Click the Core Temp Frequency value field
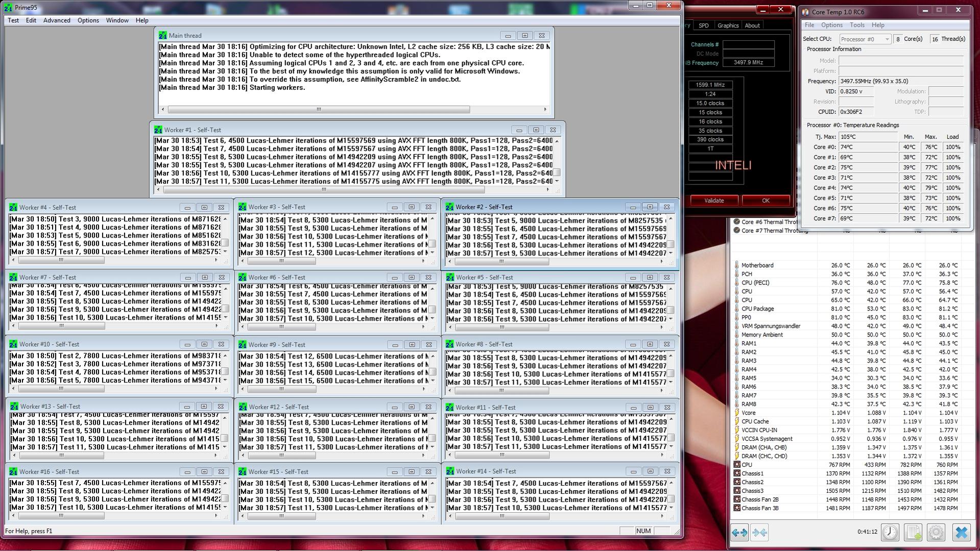Viewport: 980px width, 551px height. [x=901, y=81]
